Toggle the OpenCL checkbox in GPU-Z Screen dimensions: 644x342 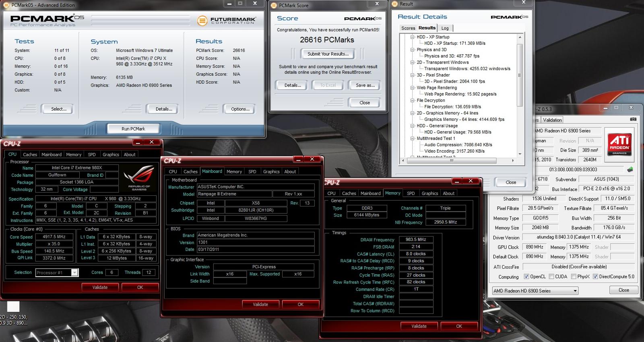pyautogui.click(x=526, y=277)
